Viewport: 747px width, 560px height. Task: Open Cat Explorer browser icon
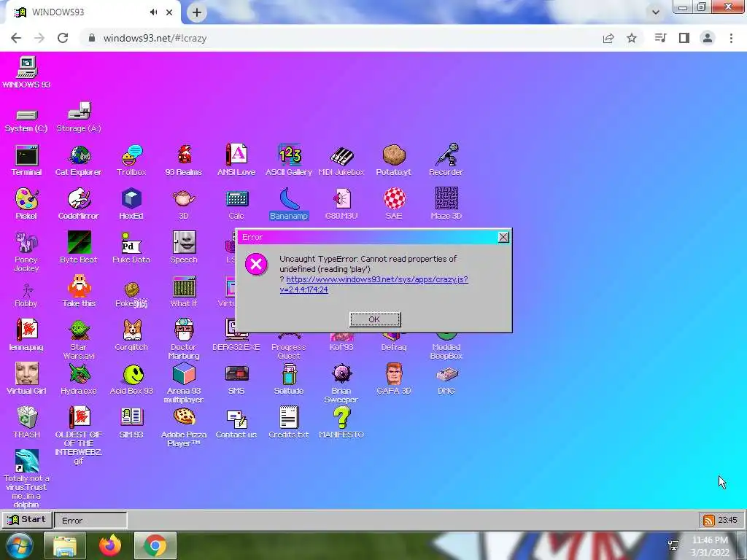(x=79, y=155)
